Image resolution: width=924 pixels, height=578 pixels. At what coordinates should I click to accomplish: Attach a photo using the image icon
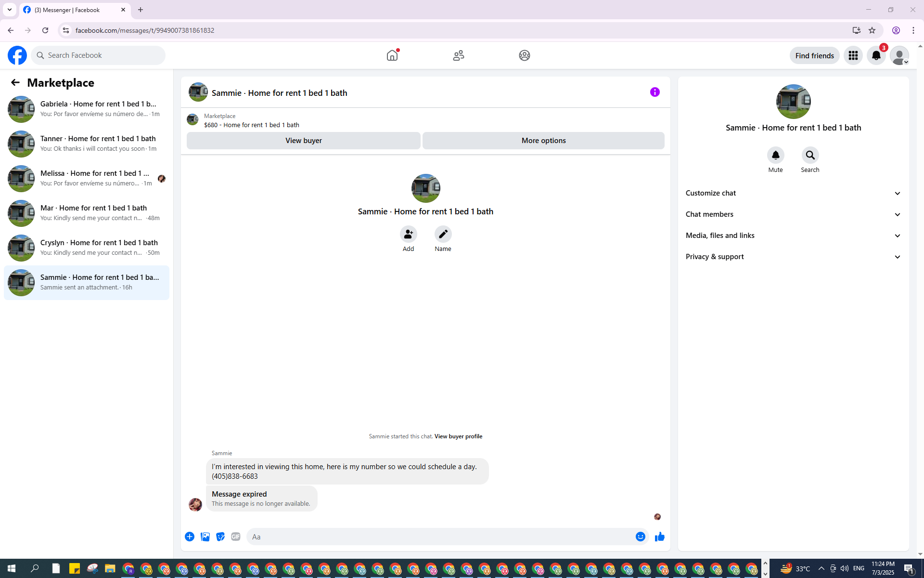(x=205, y=537)
